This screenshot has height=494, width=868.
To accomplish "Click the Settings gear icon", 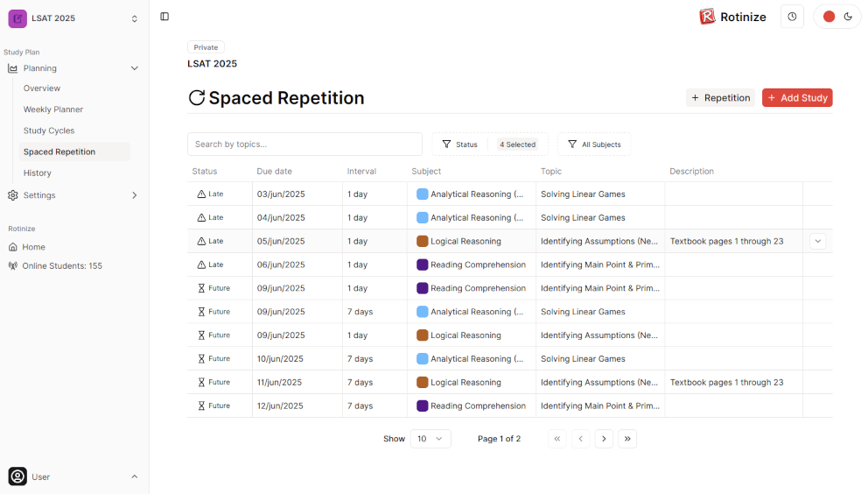I will pyautogui.click(x=13, y=195).
